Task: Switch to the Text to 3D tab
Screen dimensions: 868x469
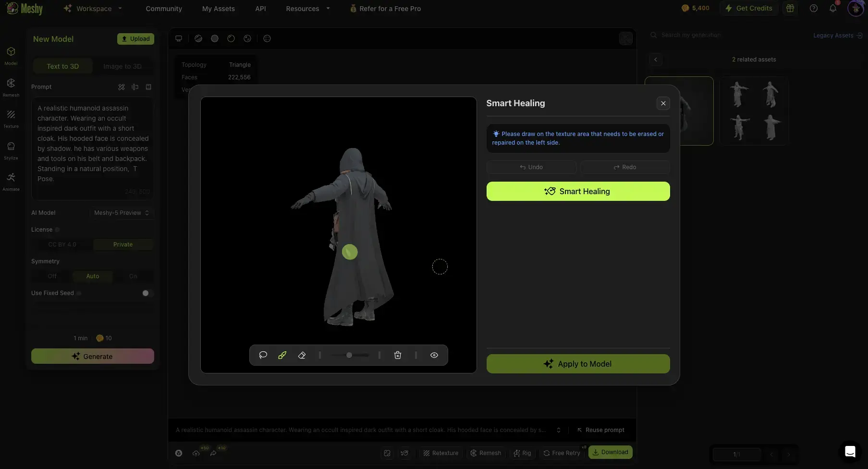Action: pyautogui.click(x=63, y=66)
